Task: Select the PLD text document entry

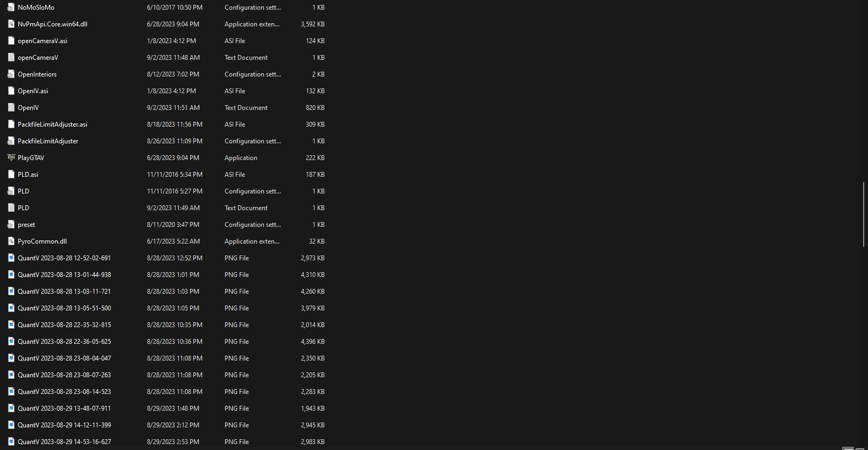Action: tap(23, 208)
